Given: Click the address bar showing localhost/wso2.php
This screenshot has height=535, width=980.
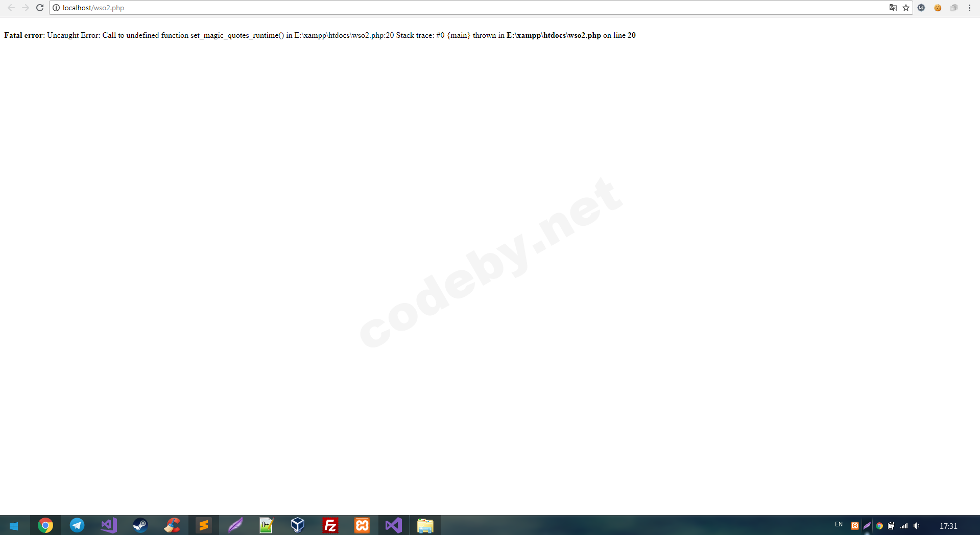Looking at the screenshot, I should (481, 8).
